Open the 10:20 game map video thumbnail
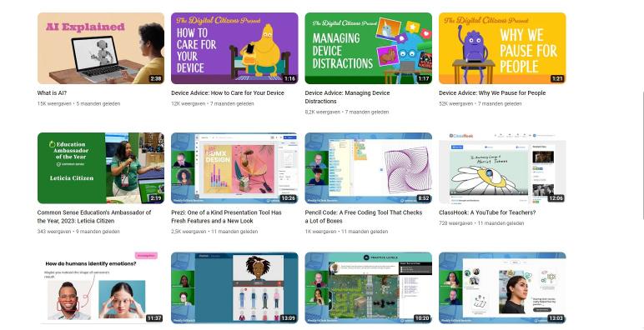Screen dimensions: 644x330 (369, 287)
